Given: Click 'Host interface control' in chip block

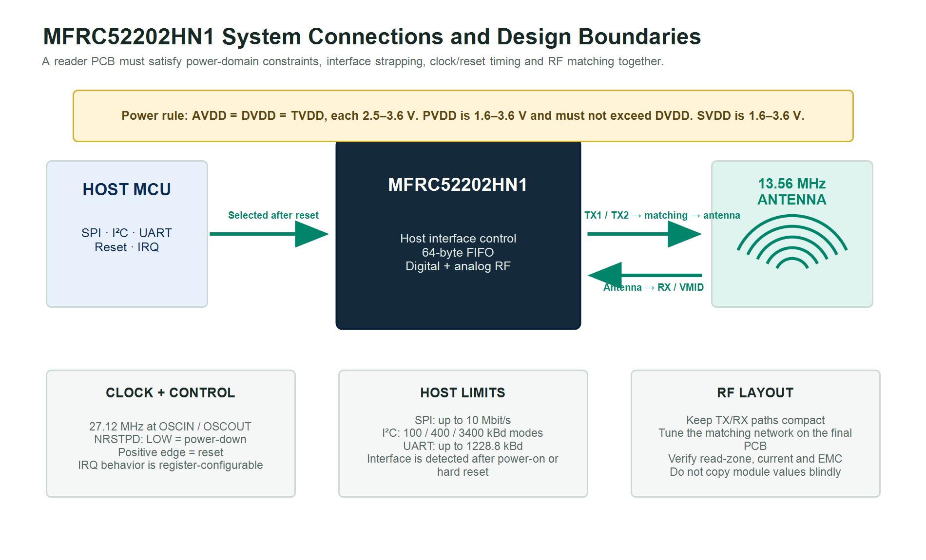Looking at the screenshot, I should coord(458,238).
